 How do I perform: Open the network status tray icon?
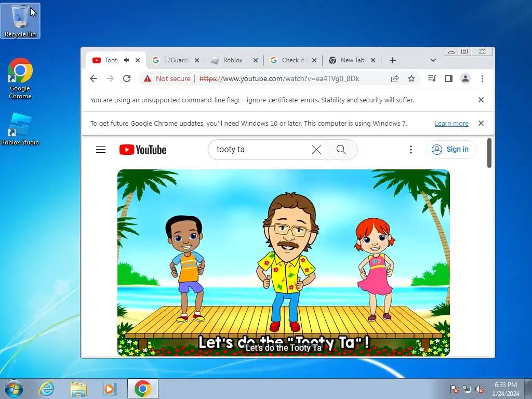click(467, 389)
